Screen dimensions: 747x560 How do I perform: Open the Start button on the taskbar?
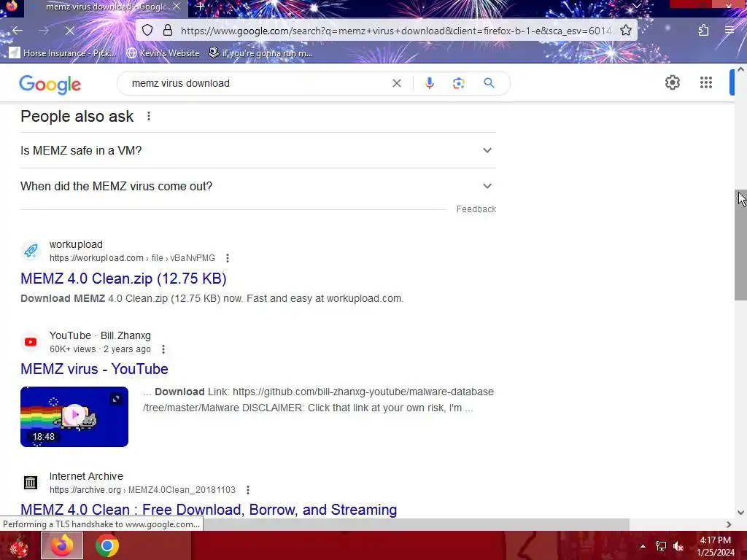pyautogui.click(x=18, y=545)
